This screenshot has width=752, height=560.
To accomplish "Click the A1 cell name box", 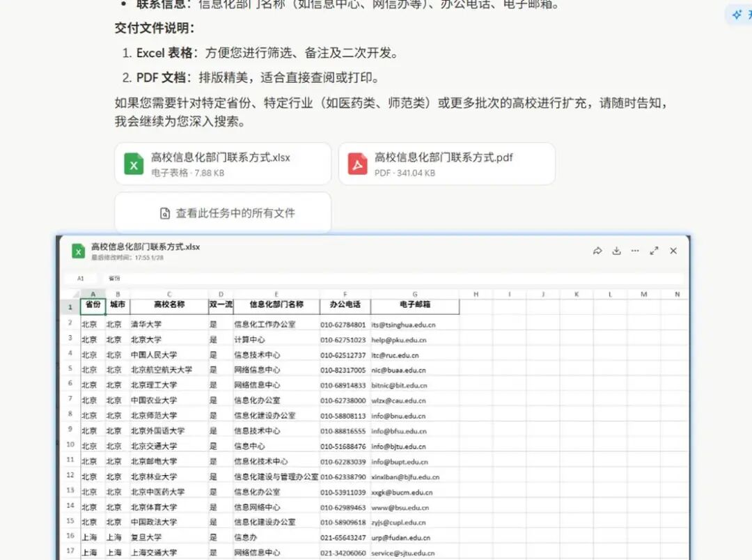I will point(81,278).
